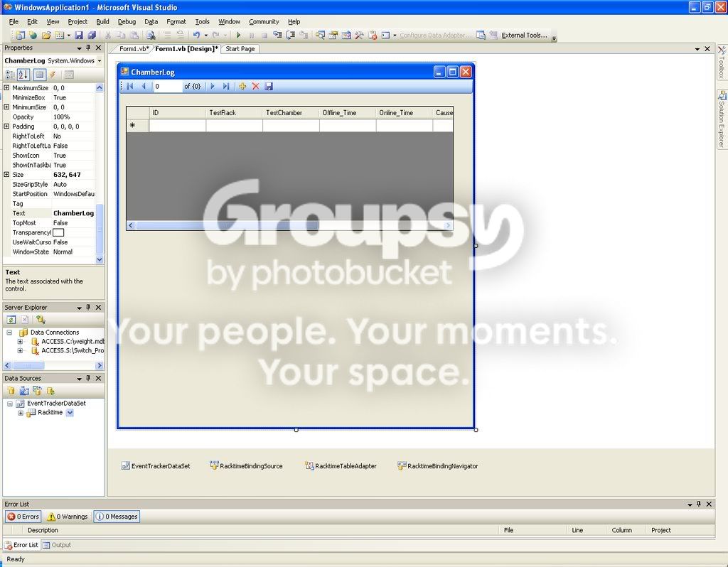Image resolution: width=728 pixels, height=567 pixels.
Task: Toggle the 0 Errors filter
Action: pyautogui.click(x=23, y=517)
